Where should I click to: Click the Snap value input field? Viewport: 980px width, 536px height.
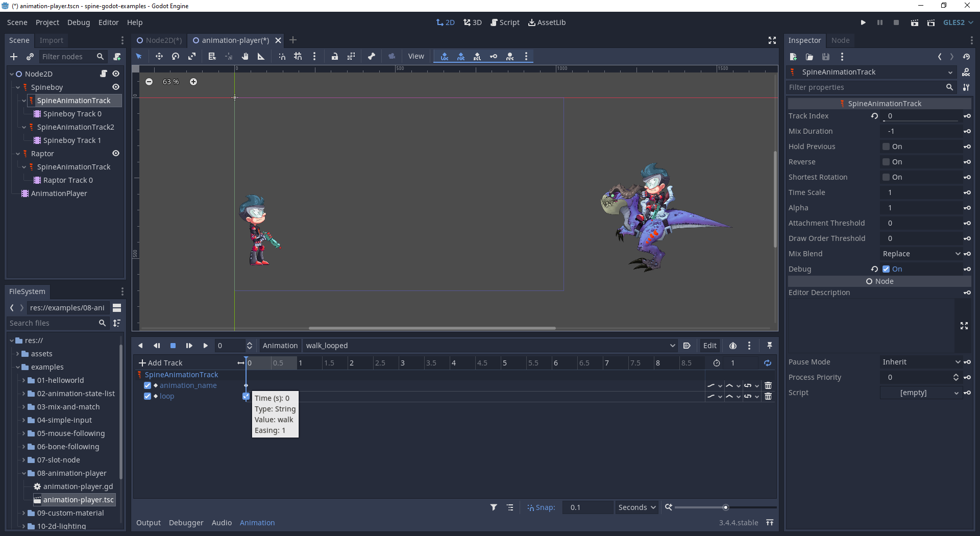pos(587,507)
